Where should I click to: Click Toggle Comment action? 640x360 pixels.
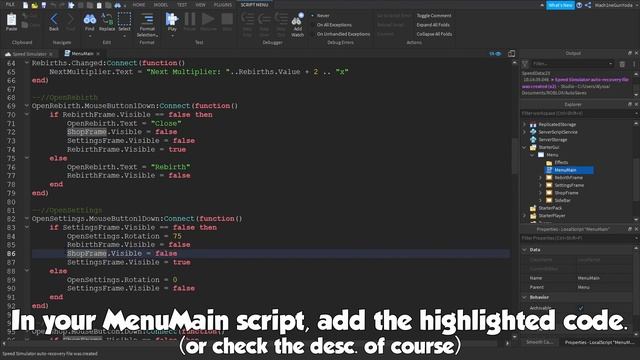click(434, 16)
